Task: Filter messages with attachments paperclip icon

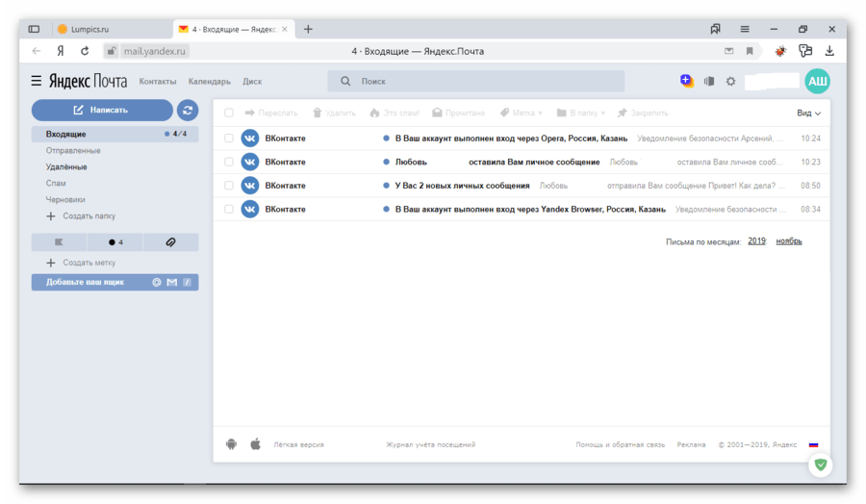Action: pyautogui.click(x=170, y=241)
